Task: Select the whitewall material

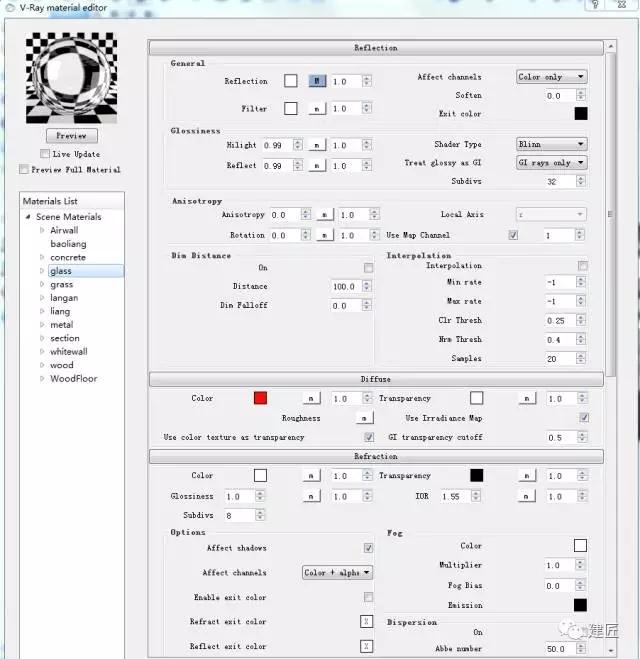Action: pyautogui.click(x=69, y=352)
